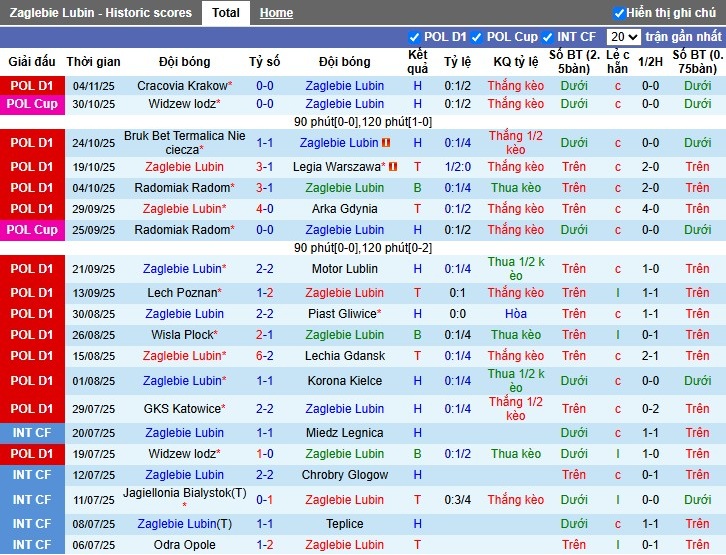Select INT CF label on 20/07/25 row
This screenshot has width=726, height=555.
32,433
